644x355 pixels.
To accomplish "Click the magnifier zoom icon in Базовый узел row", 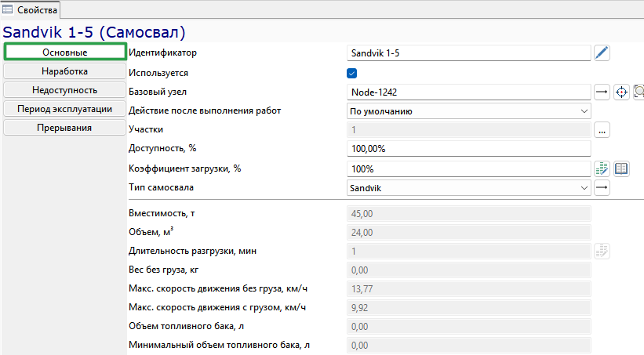I will pyautogui.click(x=639, y=92).
